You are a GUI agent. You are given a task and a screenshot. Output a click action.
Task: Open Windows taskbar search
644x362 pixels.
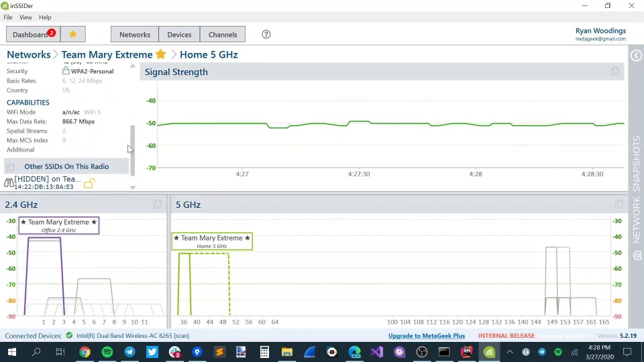36,352
